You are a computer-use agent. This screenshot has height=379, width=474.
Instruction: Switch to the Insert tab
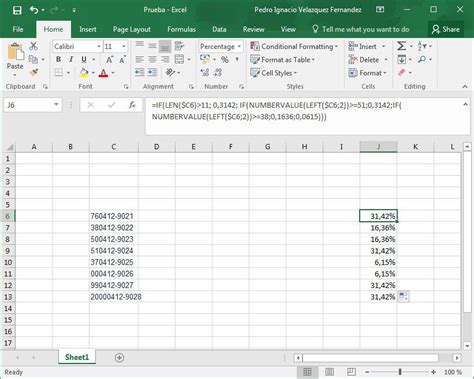click(88, 29)
